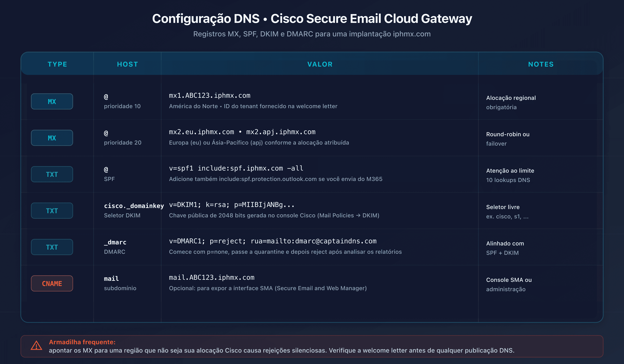624x364 pixels.
Task: Click the 'América do Norte' description line
Action: [253, 106]
